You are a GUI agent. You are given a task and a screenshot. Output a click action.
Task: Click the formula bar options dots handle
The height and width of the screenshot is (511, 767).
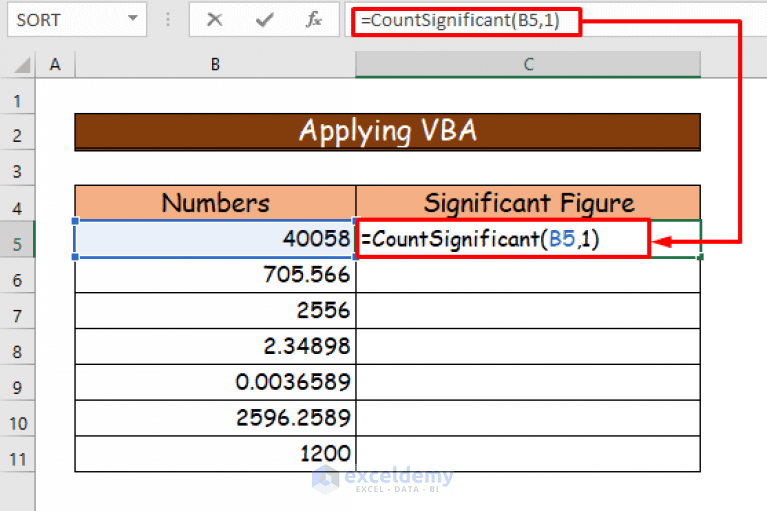click(x=168, y=20)
